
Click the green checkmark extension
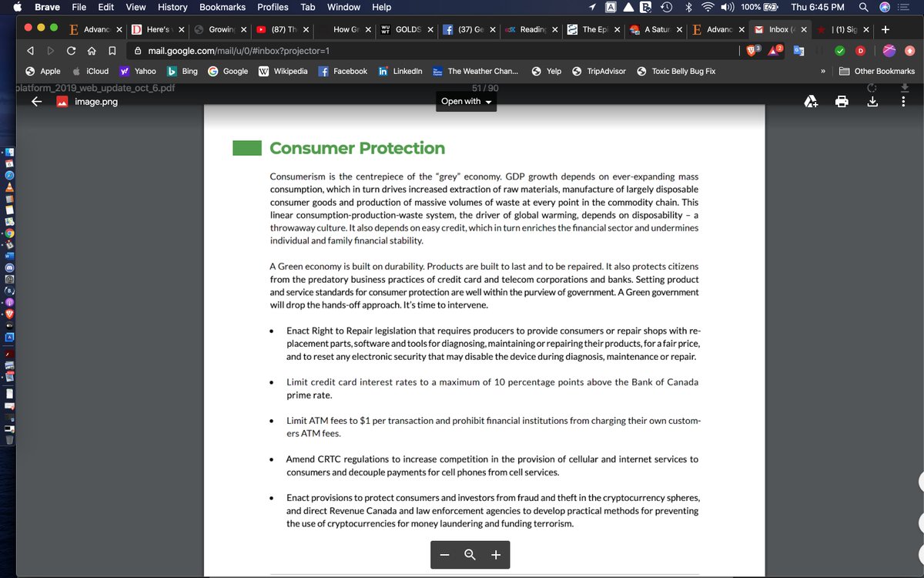click(x=840, y=51)
